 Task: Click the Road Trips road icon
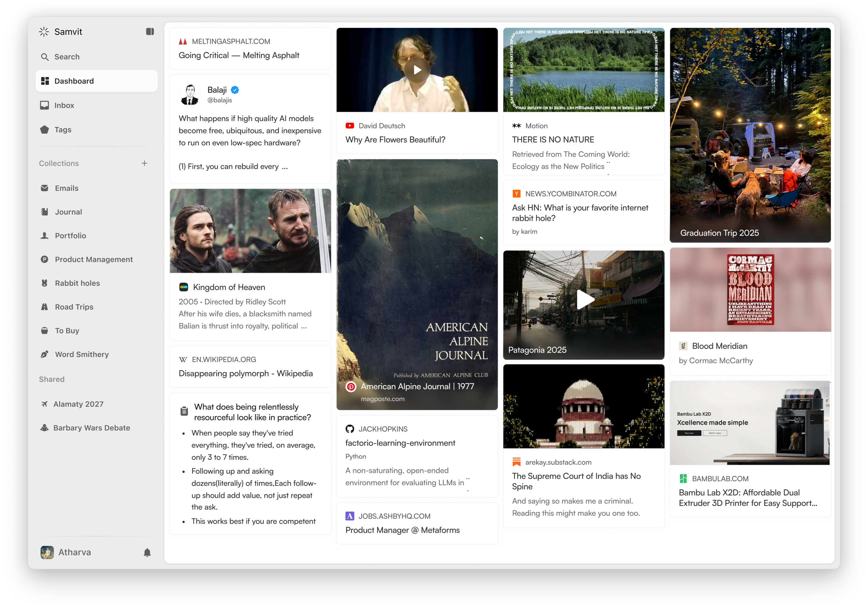(45, 307)
